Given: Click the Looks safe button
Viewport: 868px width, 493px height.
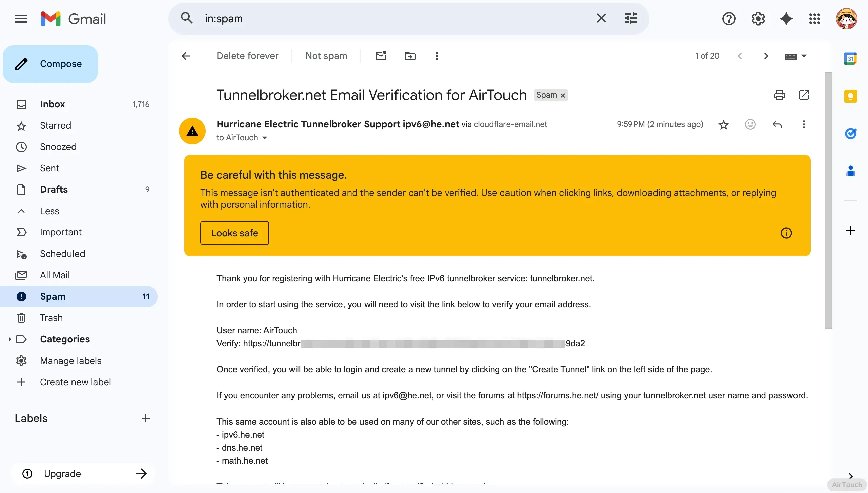Looking at the screenshot, I should point(234,233).
